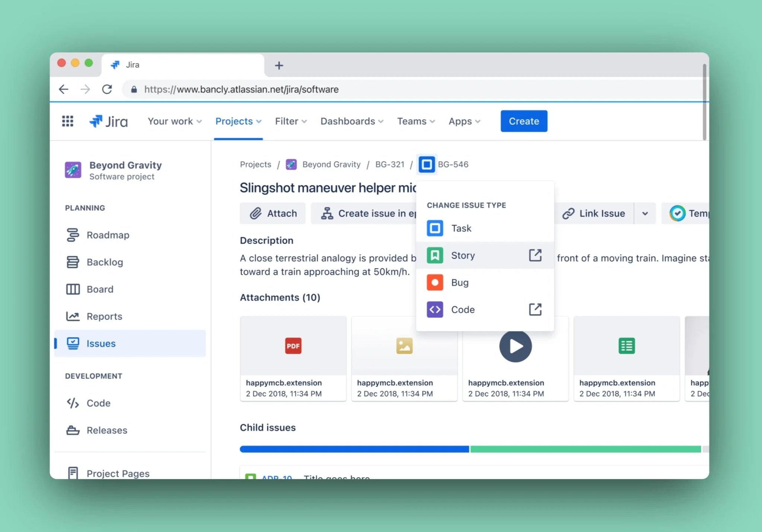Click the BG-546 task type icon

point(427,165)
